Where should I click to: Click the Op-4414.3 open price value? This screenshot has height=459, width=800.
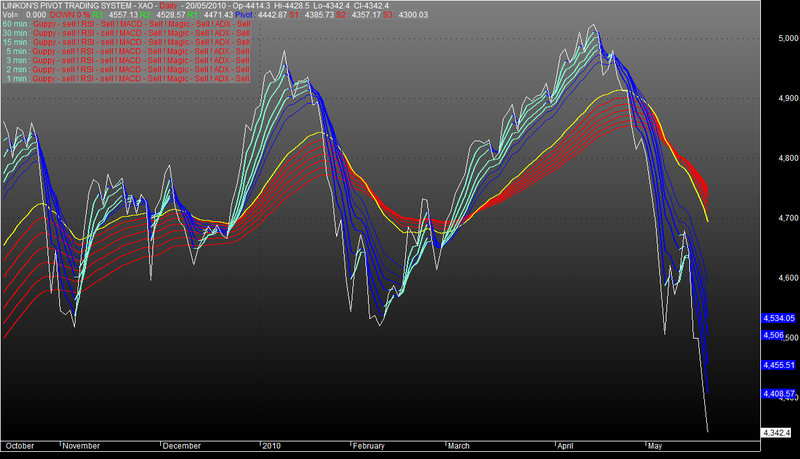(x=251, y=6)
